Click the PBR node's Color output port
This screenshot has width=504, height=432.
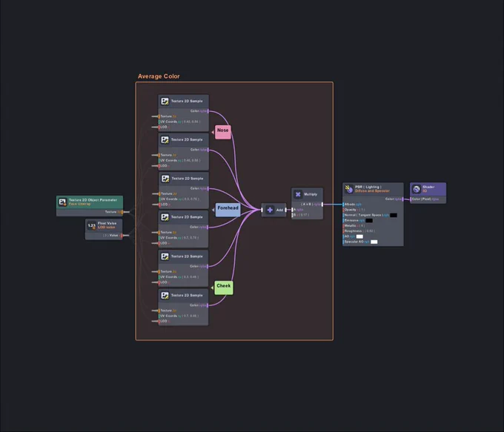pyautogui.click(x=402, y=199)
